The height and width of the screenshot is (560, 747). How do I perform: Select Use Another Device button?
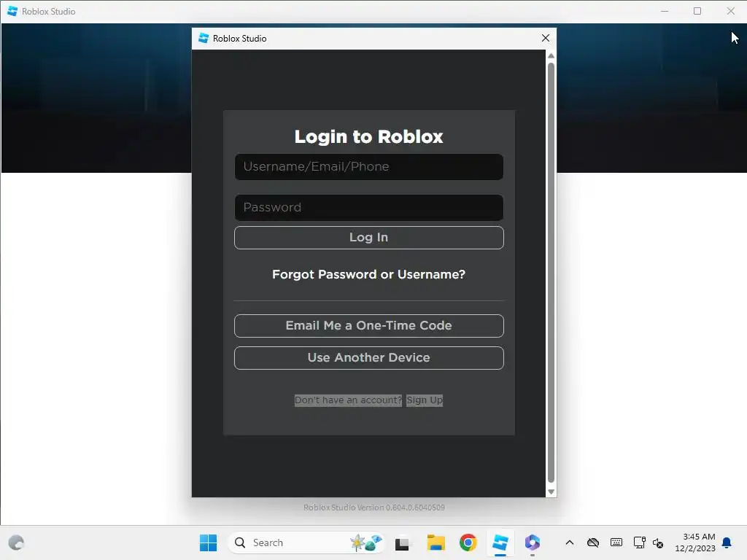point(368,357)
